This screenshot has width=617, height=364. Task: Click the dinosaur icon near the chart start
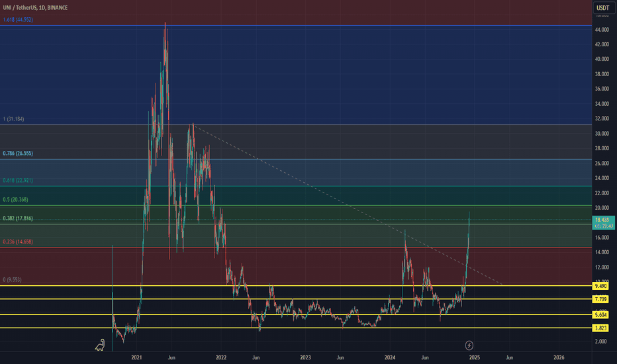(100, 345)
